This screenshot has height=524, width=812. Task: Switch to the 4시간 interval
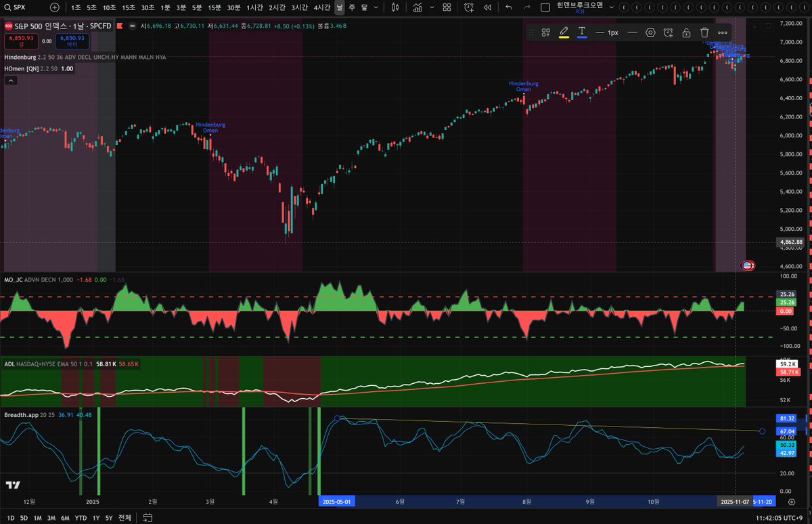[322, 7]
